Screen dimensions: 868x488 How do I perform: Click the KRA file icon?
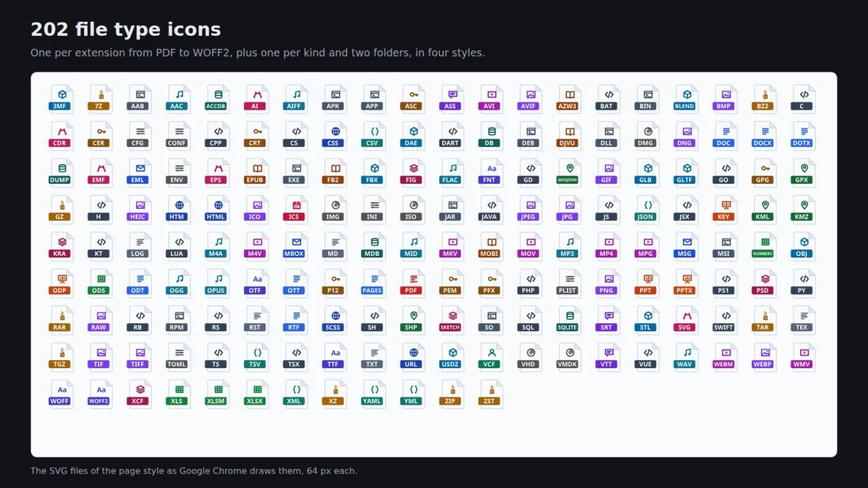(62, 246)
